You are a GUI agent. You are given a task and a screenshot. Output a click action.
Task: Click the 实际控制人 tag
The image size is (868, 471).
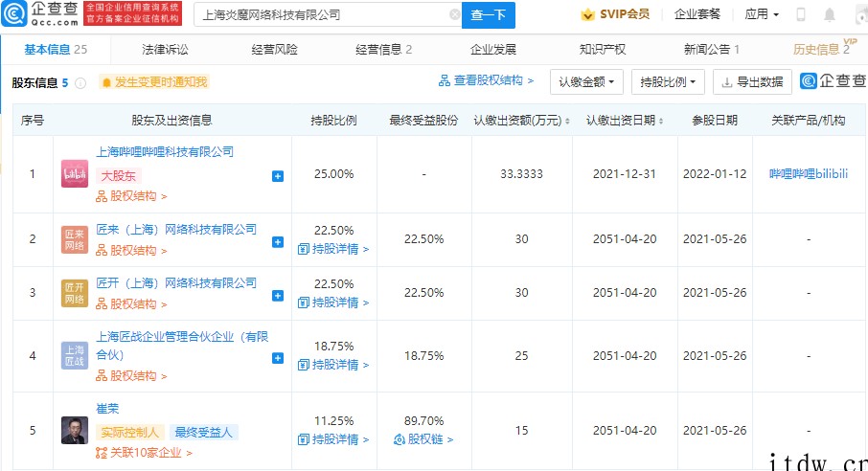pos(130,433)
